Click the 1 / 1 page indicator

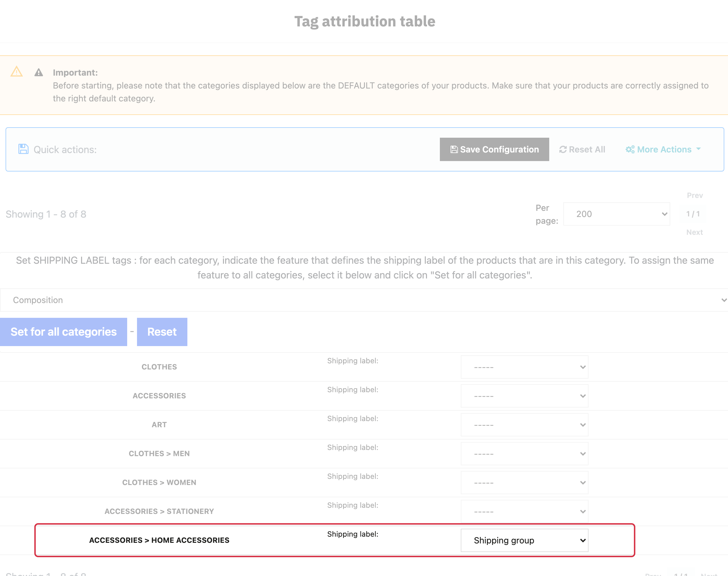(693, 214)
